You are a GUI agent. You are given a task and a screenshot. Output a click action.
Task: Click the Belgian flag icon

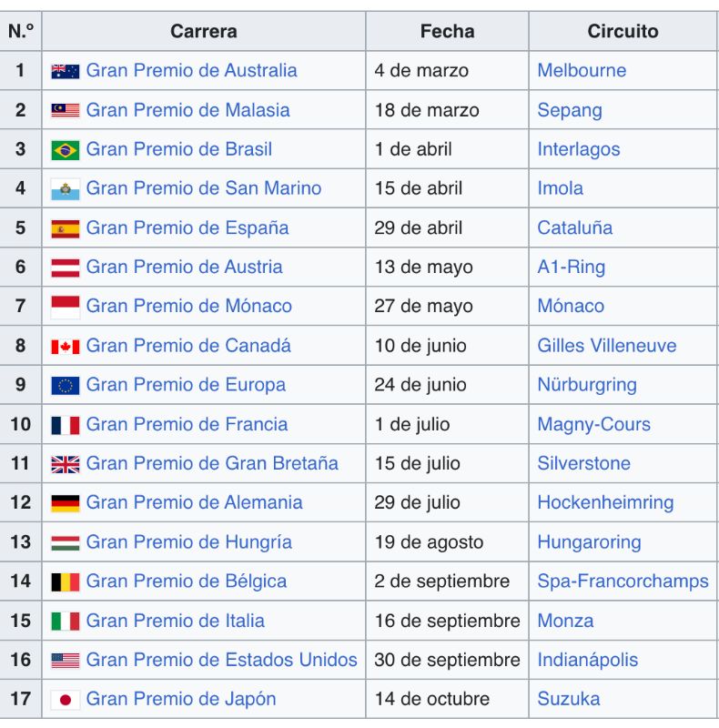65,582
